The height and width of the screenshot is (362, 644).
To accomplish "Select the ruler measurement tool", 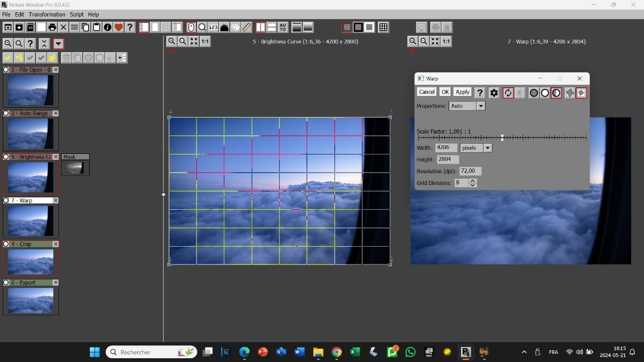I will (x=246, y=27).
